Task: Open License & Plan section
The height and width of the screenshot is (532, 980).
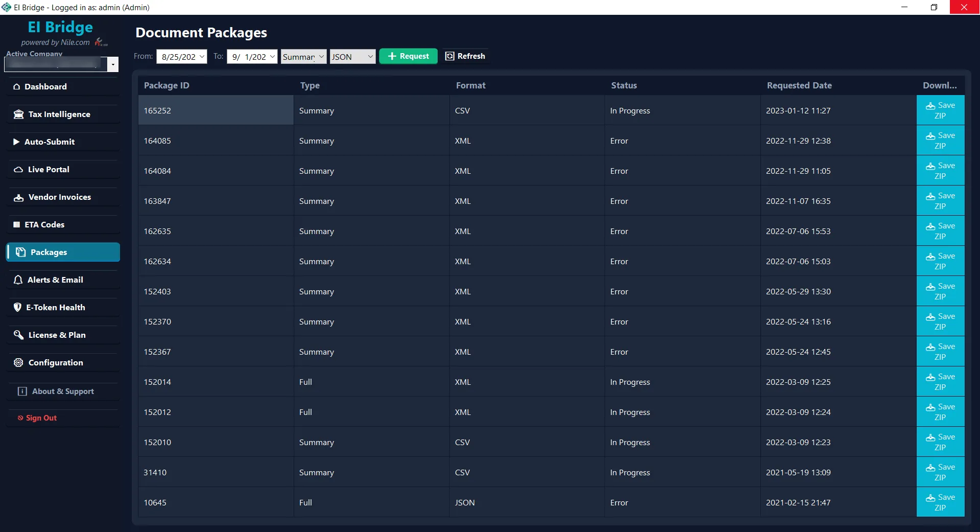Action: pos(63,335)
